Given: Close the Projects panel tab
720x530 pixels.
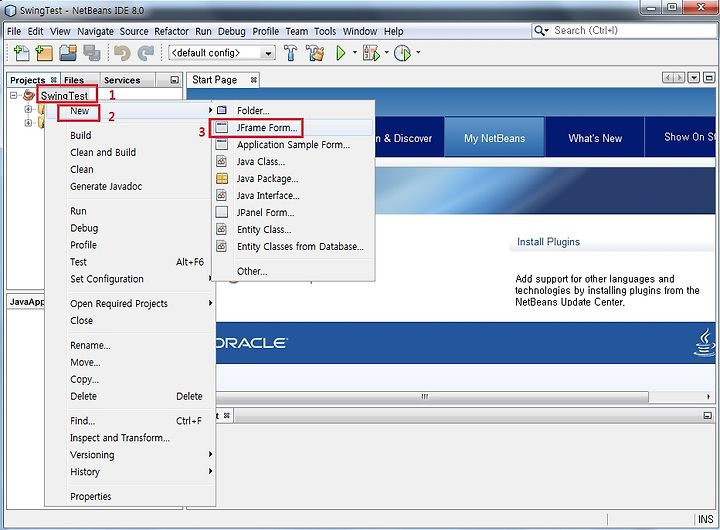Looking at the screenshot, I should [x=54, y=80].
